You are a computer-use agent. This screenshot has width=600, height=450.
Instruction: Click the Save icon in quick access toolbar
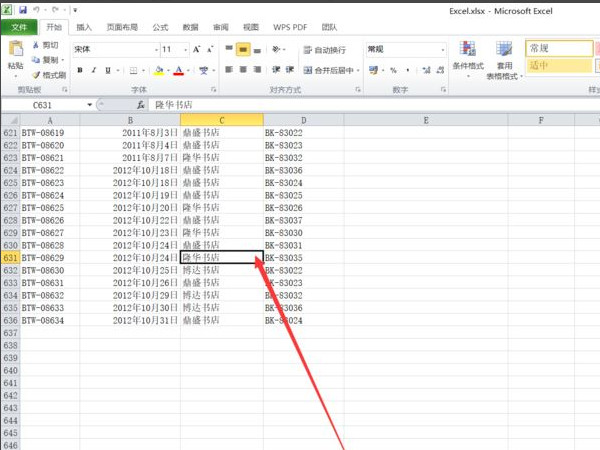(x=23, y=9)
